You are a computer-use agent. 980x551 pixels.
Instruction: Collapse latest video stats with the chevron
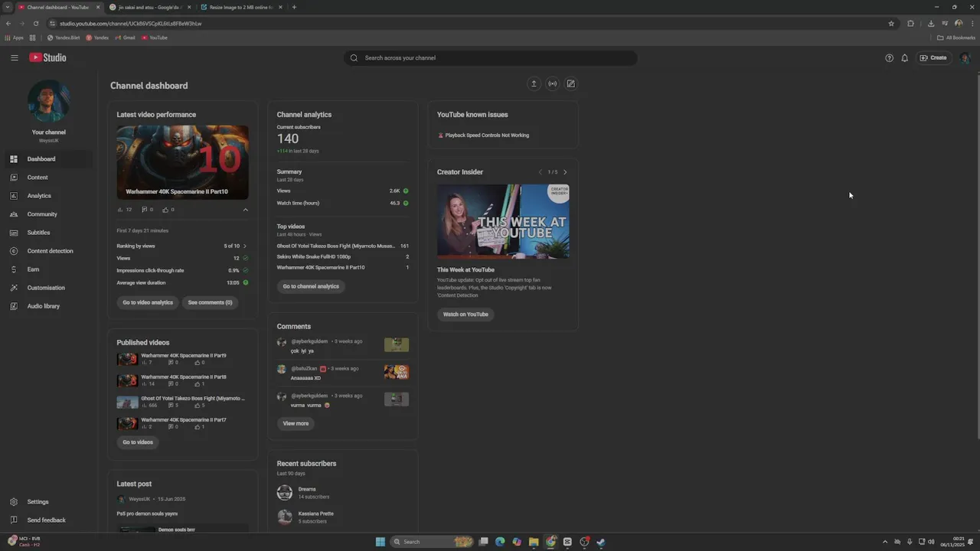click(245, 210)
